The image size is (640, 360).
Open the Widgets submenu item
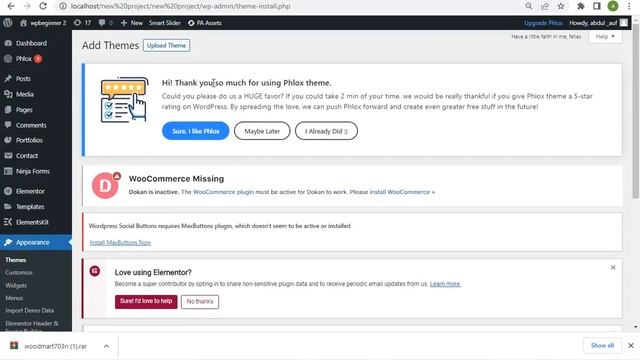pyautogui.click(x=16, y=285)
